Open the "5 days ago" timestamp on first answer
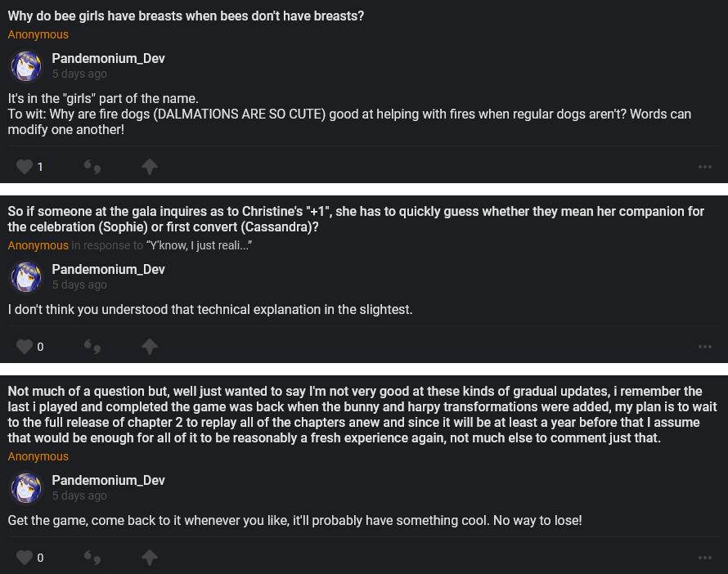This screenshot has width=728, height=574. tap(79, 74)
